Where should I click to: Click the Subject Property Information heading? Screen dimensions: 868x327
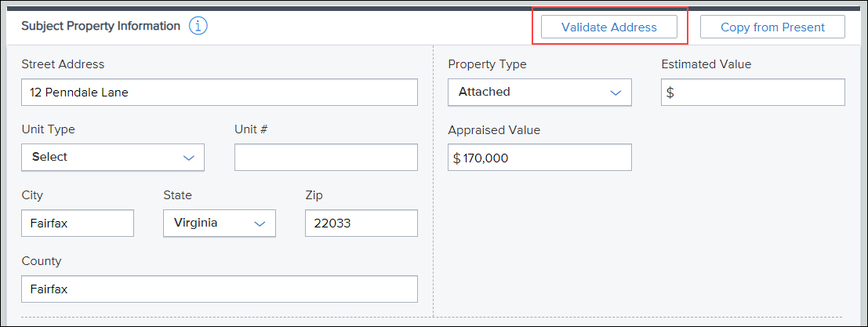[100, 26]
